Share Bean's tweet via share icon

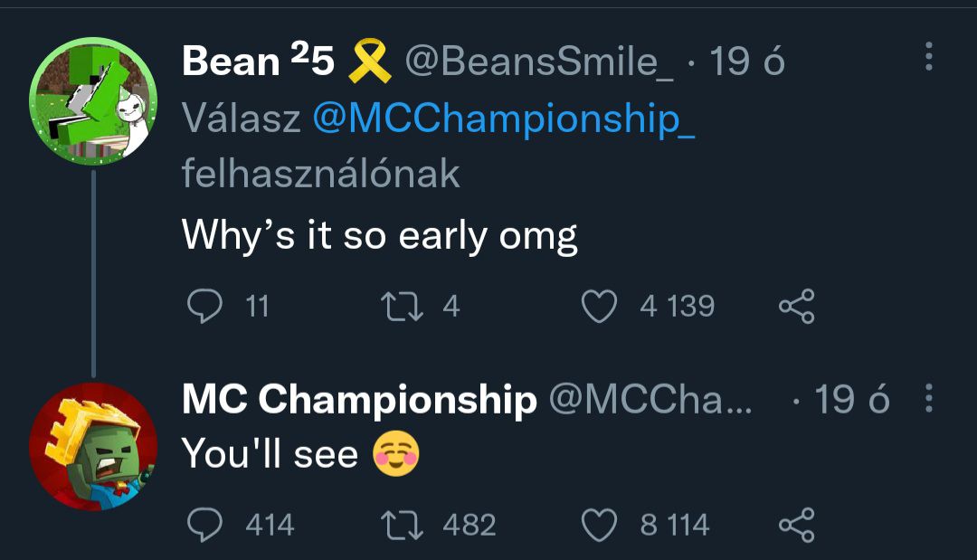tap(797, 307)
